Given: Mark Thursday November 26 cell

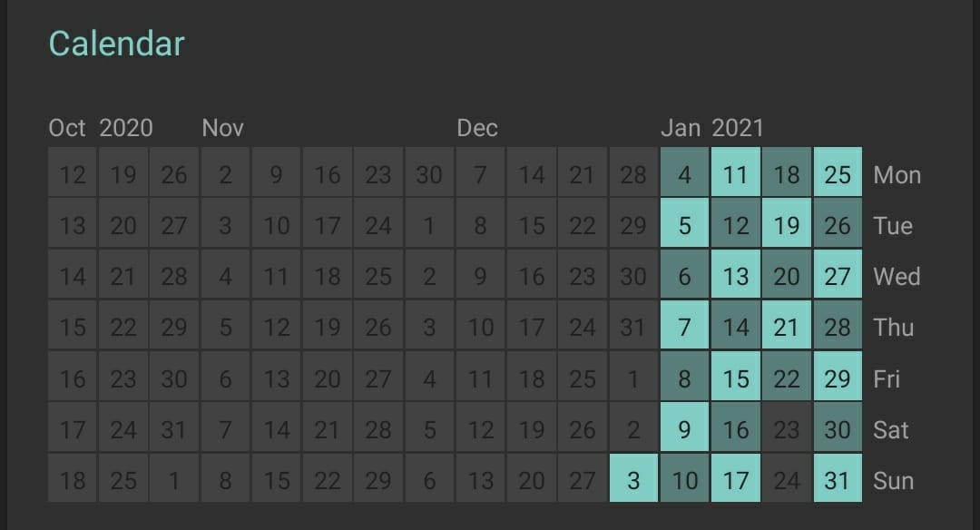Looking at the screenshot, I should (x=378, y=325).
